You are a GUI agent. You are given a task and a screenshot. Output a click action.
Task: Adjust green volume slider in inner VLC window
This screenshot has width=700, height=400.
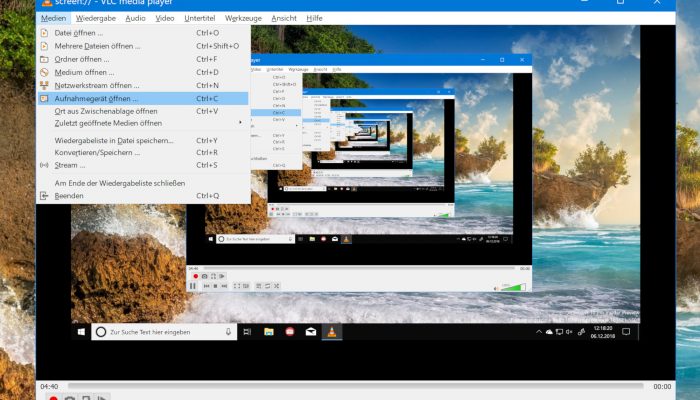pos(513,287)
